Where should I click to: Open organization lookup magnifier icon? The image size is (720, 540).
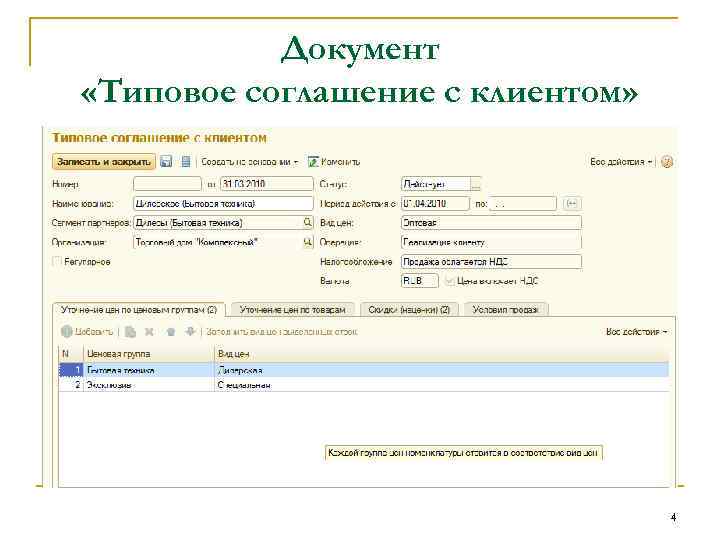click(x=308, y=242)
